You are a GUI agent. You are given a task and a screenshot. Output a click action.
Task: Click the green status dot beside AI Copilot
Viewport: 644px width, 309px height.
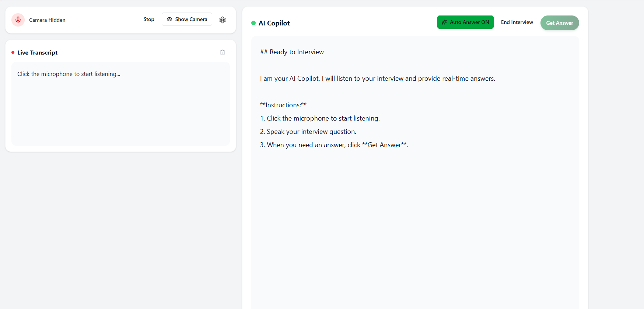click(x=253, y=23)
